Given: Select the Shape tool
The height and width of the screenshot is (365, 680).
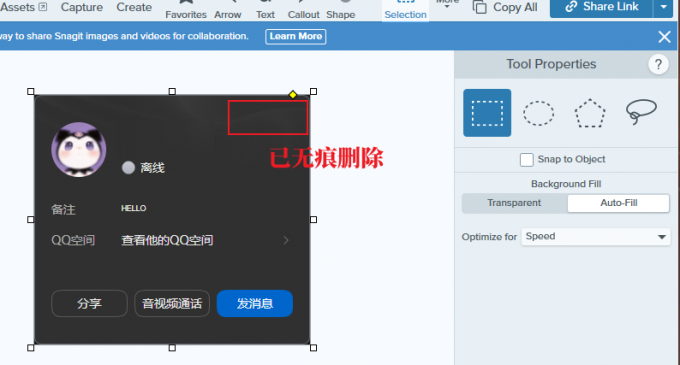Looking at the screenshot, I should 340,10.
